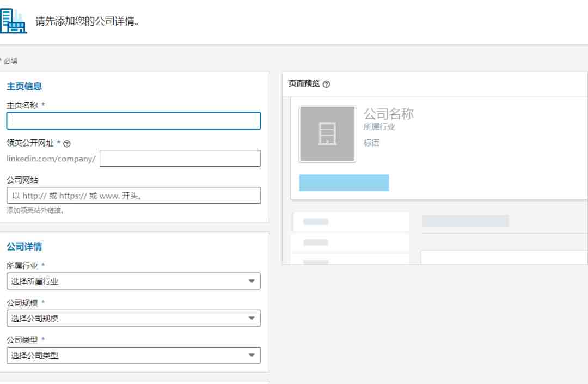Open help icon beside 页面预览
This screenshot has width=588, height=384.
click(x=326, y=84)
